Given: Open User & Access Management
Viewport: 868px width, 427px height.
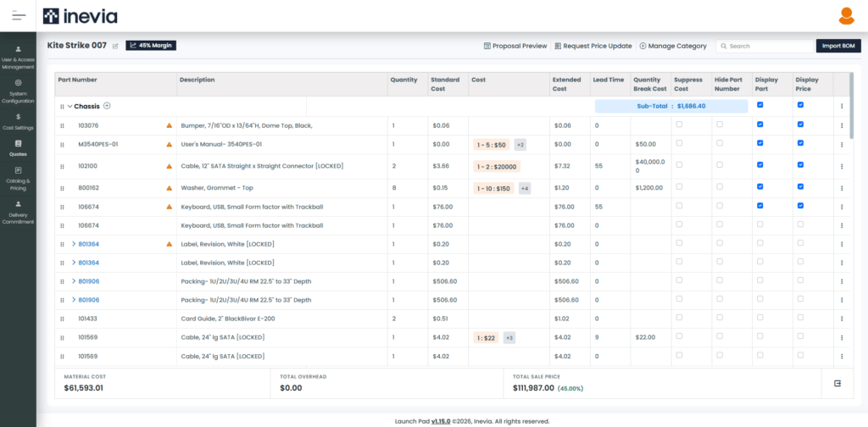Looking at the screenshot, I should pyautogui.click(x=19, y=58).
